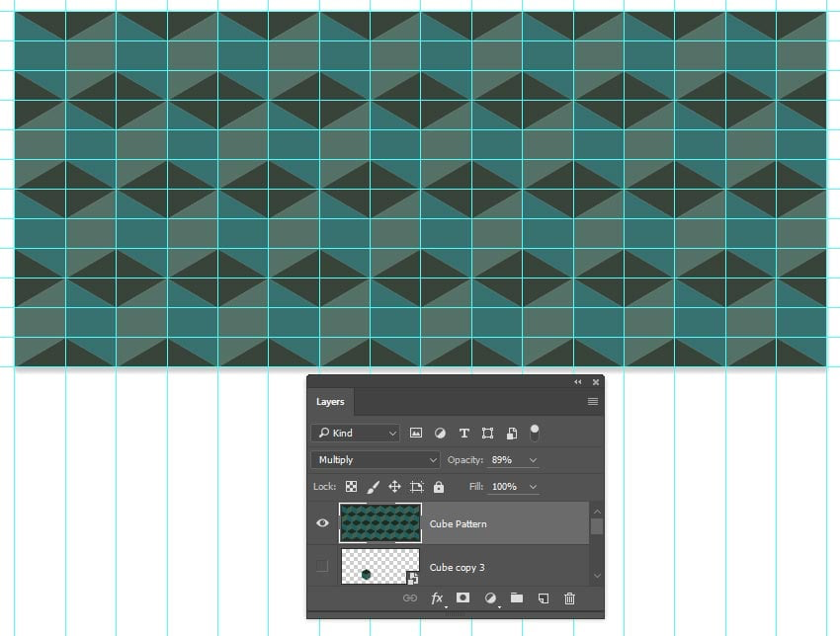The width and height of the screenshot is (840, 636).
Task: Filter layers by pixel layer icon
Action: point(416,434)
